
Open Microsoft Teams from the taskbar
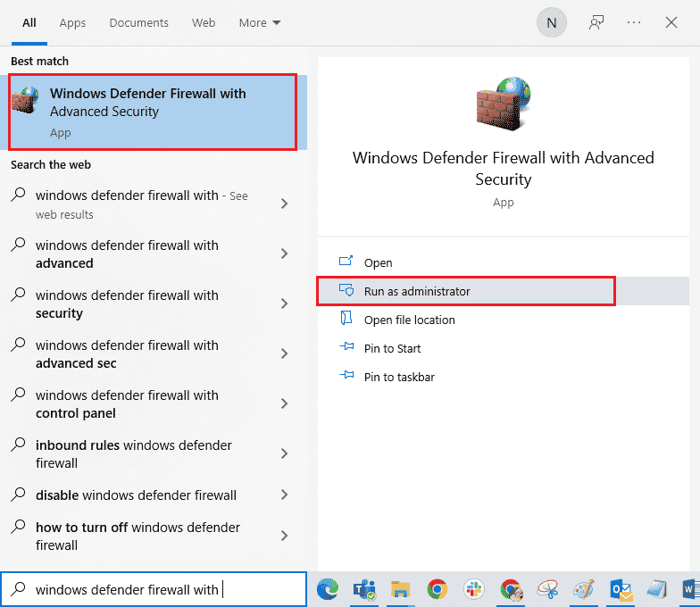pos(364,589)
